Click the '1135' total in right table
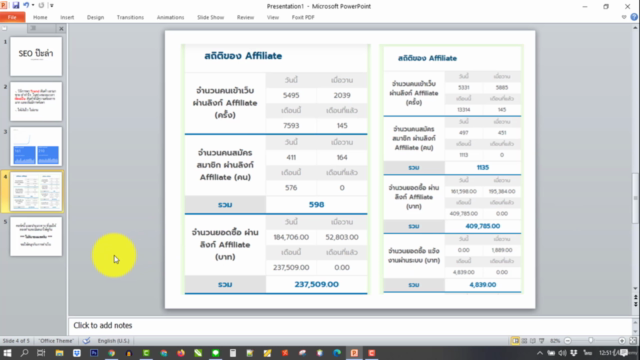The image size is (640, 360). pyautogui.click(x=482, y=167)
